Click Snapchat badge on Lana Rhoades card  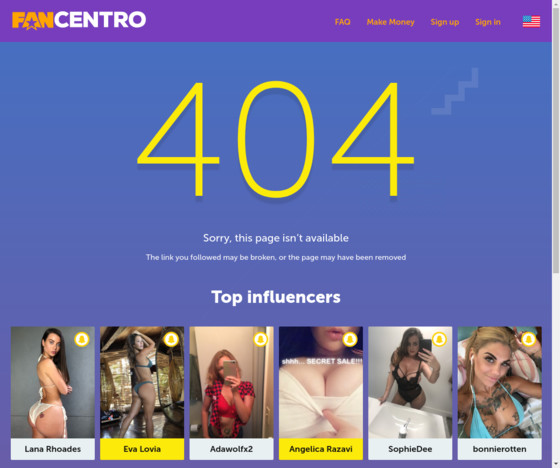click(82, 339)
